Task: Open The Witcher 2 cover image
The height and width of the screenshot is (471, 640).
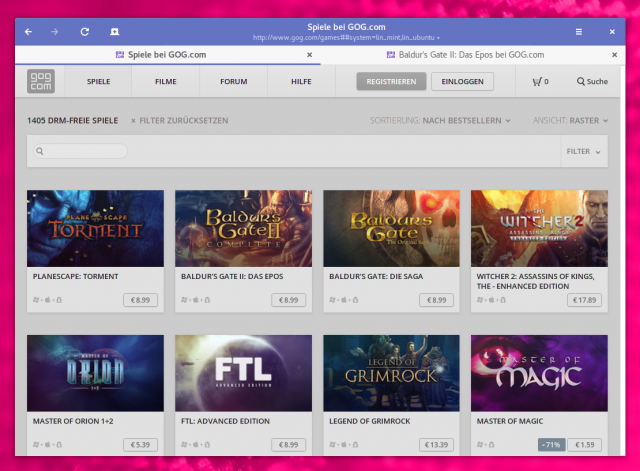Action: pyautogui.click(x=539, y=229)
